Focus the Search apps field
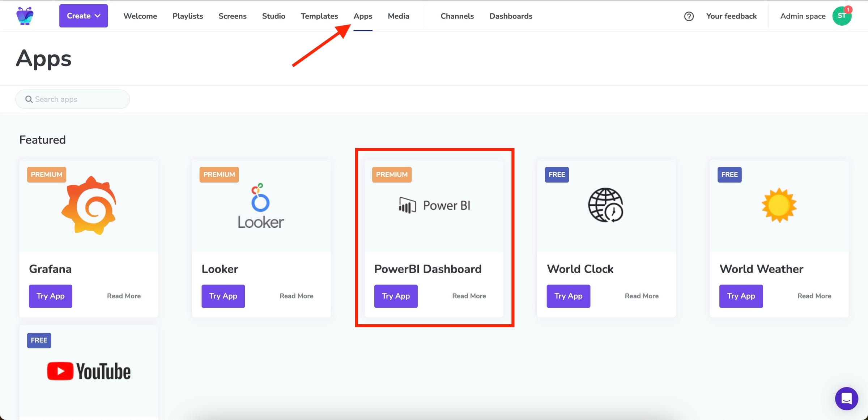868x420 pixels. (72, 99)
